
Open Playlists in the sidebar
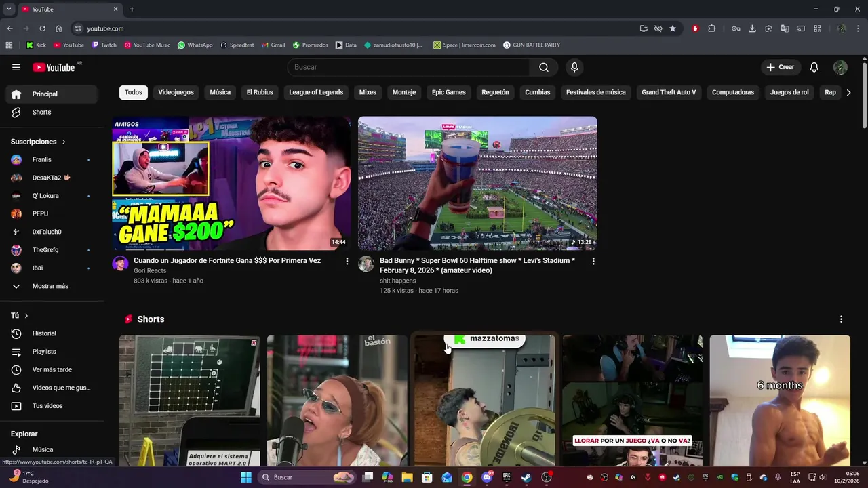[52, 352]
